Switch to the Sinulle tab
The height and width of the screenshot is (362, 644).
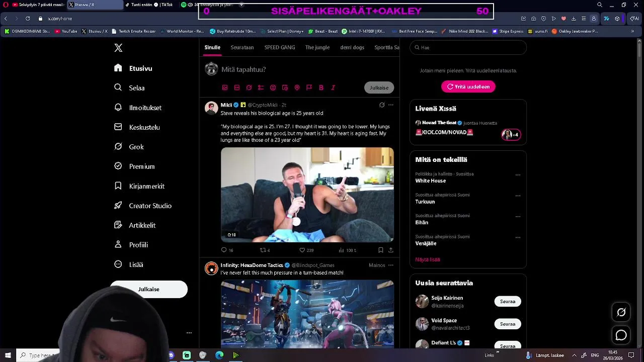[x=212, y=47]
